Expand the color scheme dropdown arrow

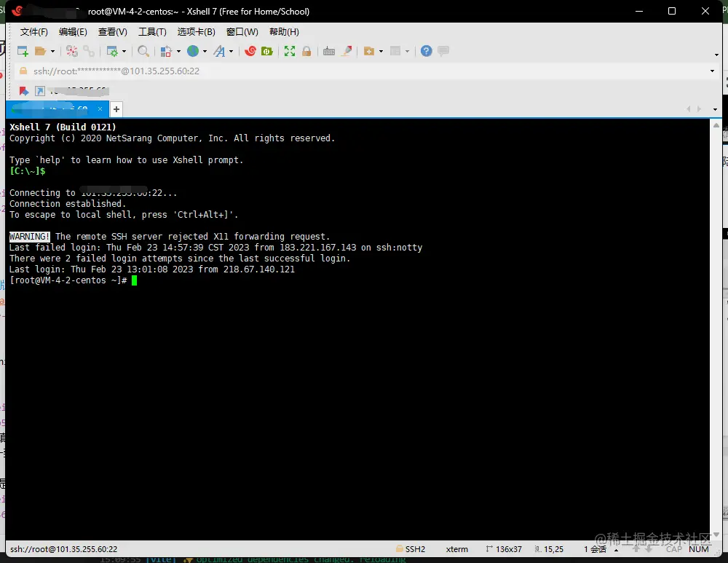click(178, 51)
